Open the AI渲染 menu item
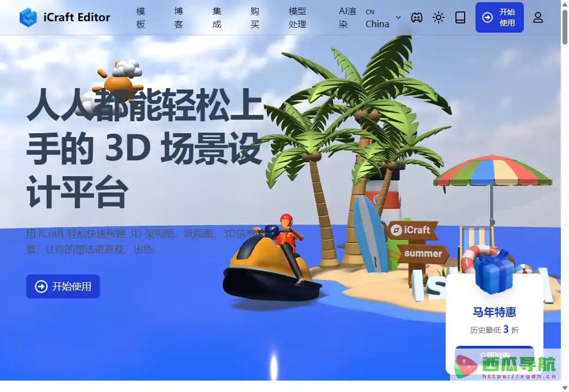 coord(347,17)
